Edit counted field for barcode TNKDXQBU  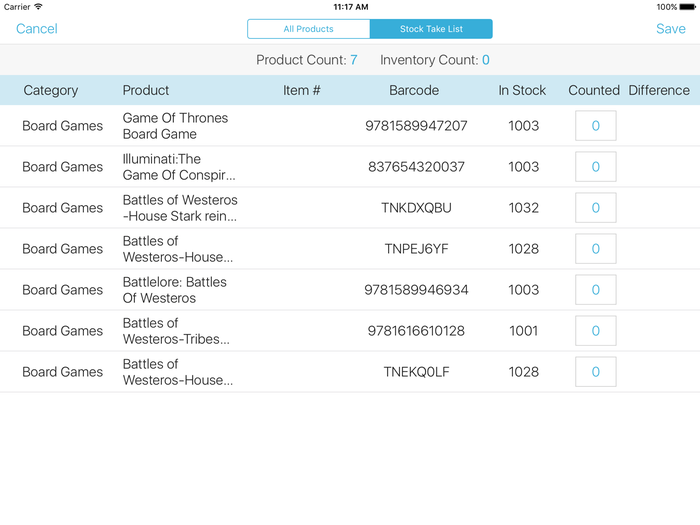pyautogui.click(x=596, y=208)
